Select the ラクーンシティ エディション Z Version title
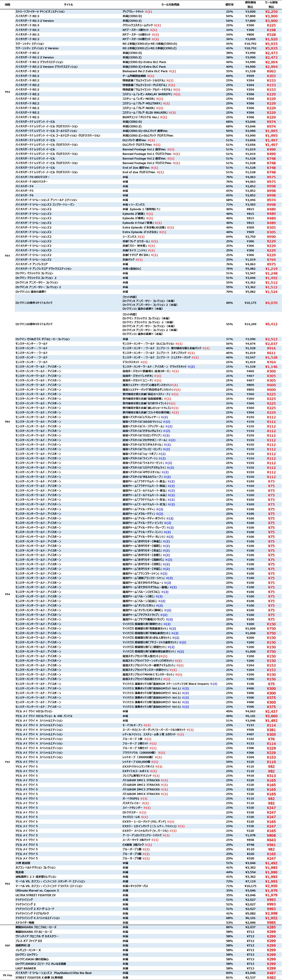This screenshot has width=282, height=980. [37, 48]
